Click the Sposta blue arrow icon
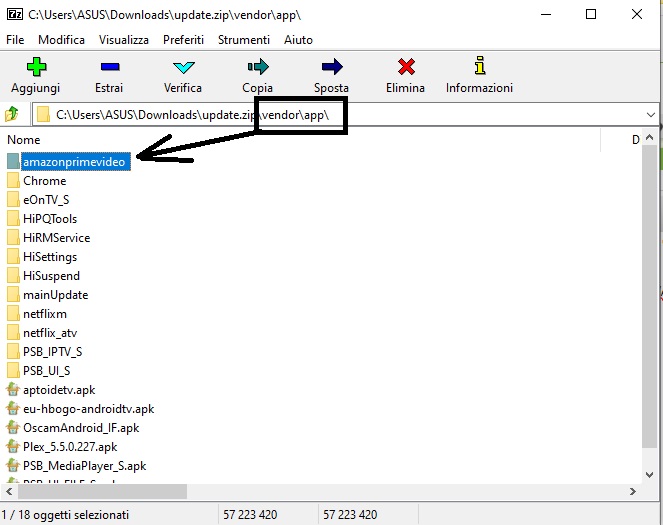Viewport: 663px width, 525px height. coord(332,67)
